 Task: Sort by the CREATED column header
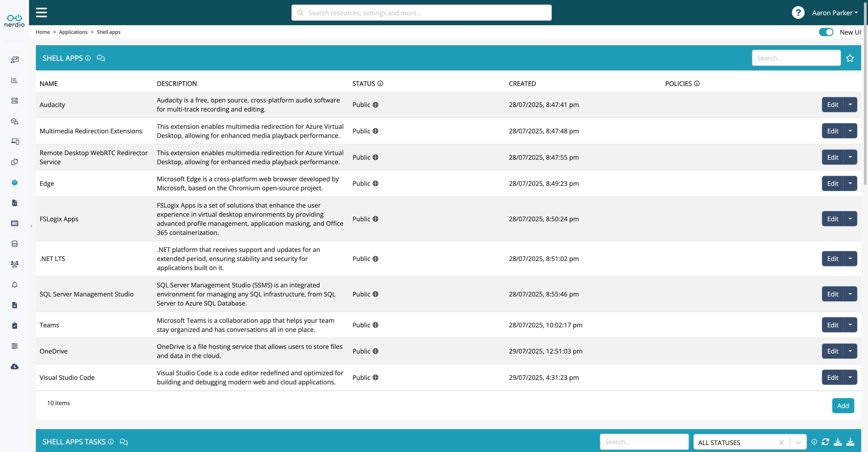[522, 84]
